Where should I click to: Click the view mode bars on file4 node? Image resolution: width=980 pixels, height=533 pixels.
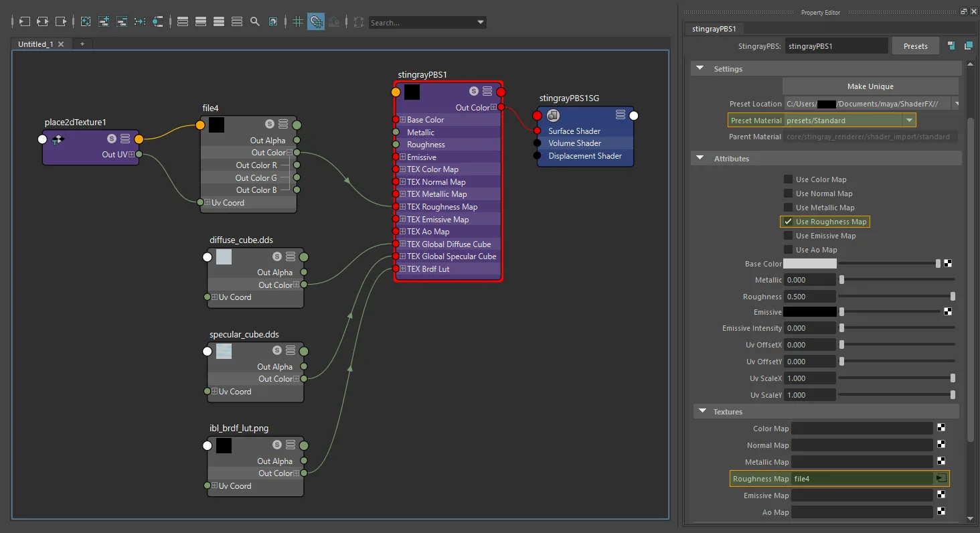[x=283, y=124]
